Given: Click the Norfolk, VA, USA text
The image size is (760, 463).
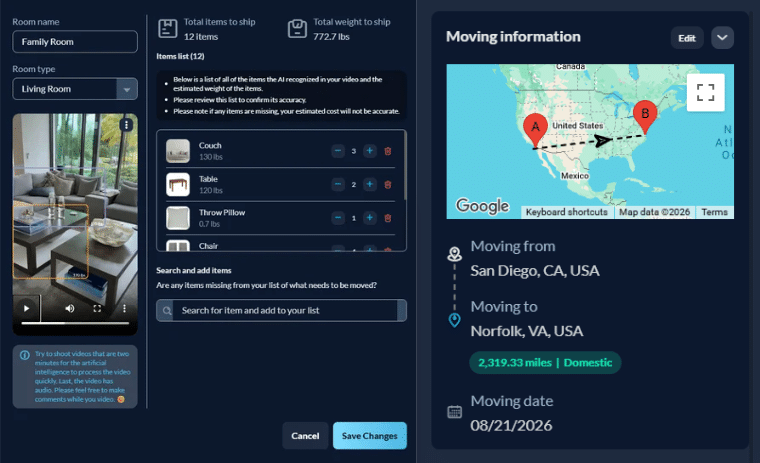Looking at the screenshot, I should click(527, 331).
